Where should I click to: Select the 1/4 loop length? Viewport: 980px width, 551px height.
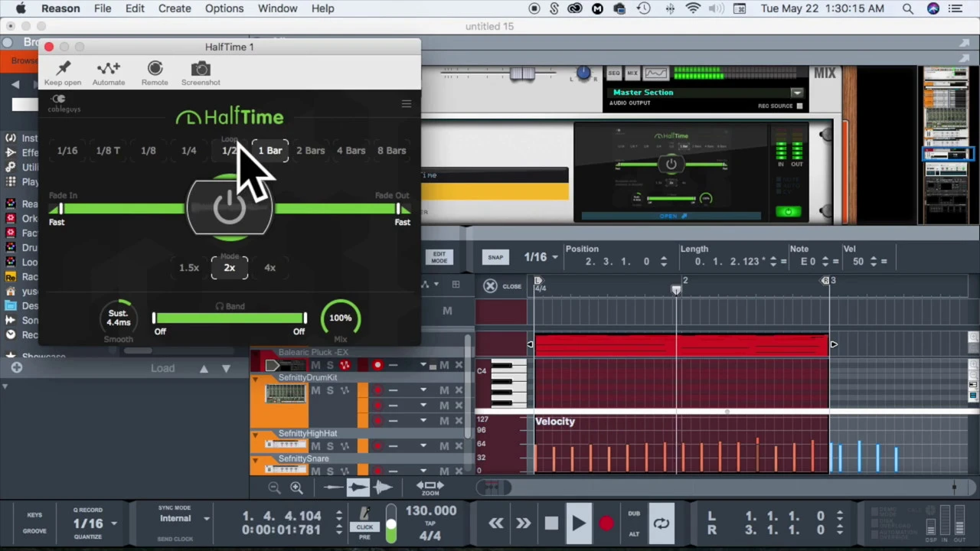point(188,151)
